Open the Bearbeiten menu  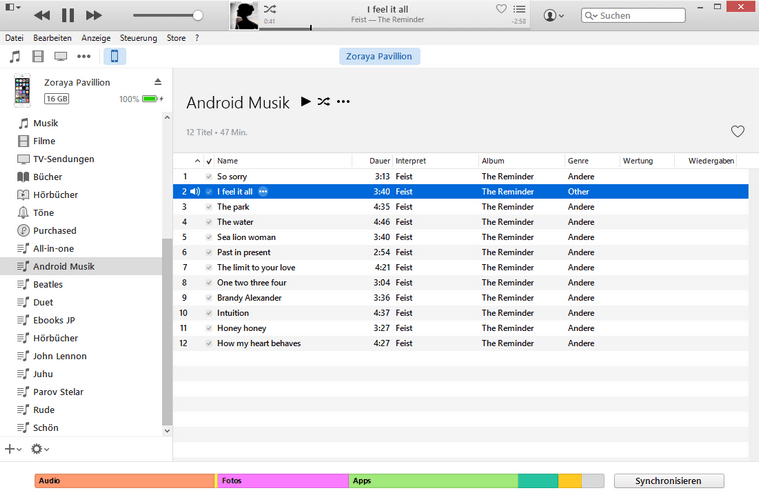coord(52,38)
